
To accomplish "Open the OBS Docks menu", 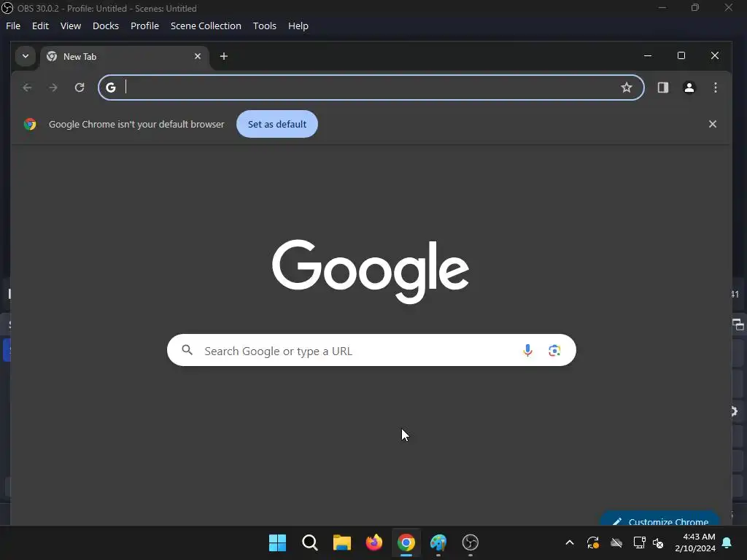I will [105, 26].
